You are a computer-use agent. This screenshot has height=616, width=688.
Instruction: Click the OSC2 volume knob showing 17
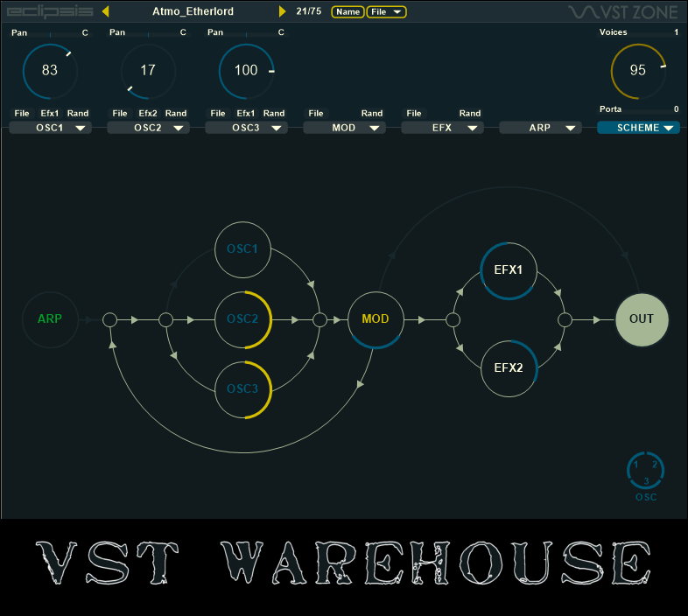(148, 71)
